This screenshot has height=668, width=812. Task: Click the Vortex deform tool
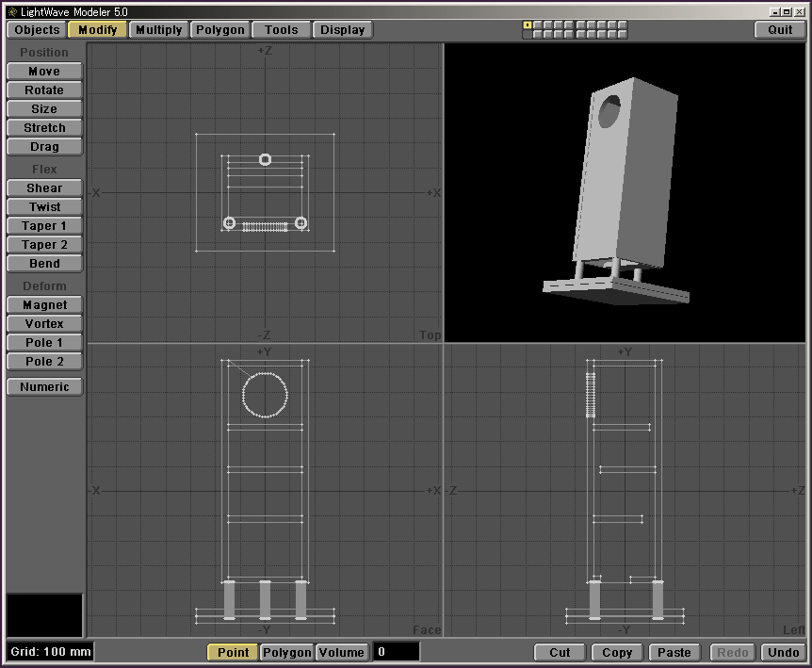point(44,324)
